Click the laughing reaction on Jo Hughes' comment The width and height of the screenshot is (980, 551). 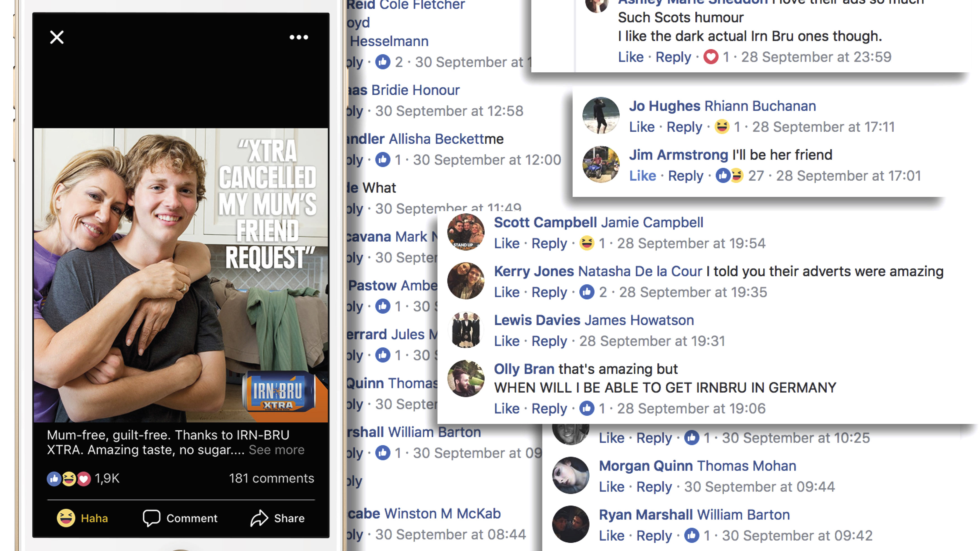(x=722, y=127)
